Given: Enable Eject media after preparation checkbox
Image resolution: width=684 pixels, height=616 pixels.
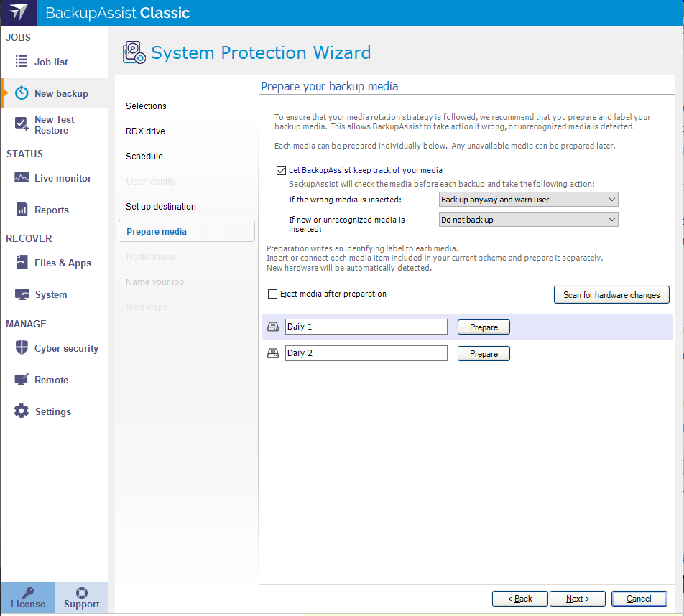Looking at the screenshot, I should pyautogui.click(x=272, y=294).
